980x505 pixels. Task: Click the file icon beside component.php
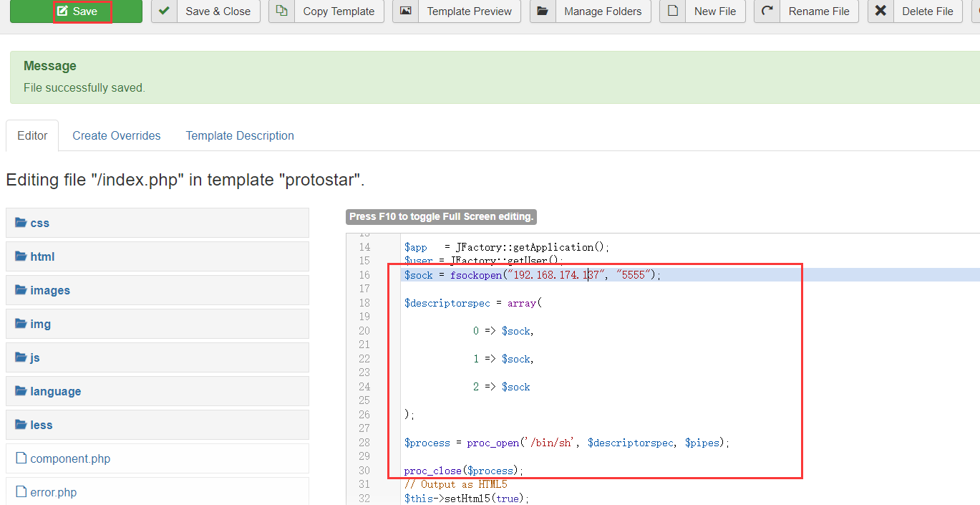[21, 458]
